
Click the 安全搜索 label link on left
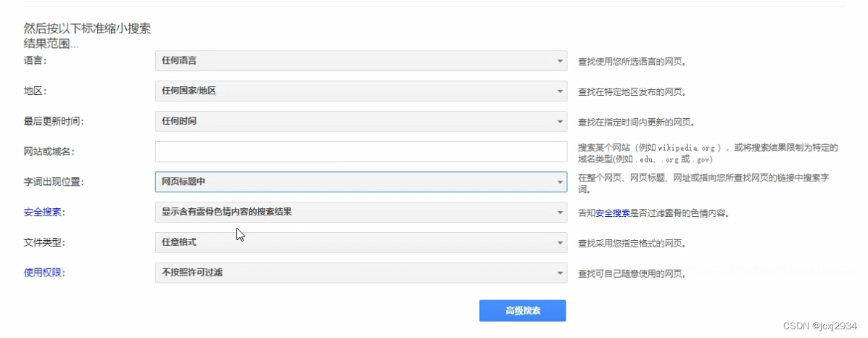(x=44, y=213)
